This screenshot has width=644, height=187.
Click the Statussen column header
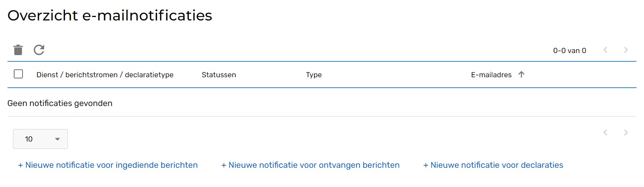click(x=219, y=75)
